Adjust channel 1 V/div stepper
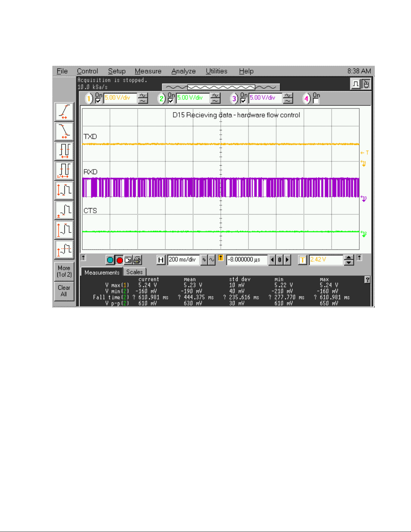Screen dimensions: 411x532 point(143,98)
